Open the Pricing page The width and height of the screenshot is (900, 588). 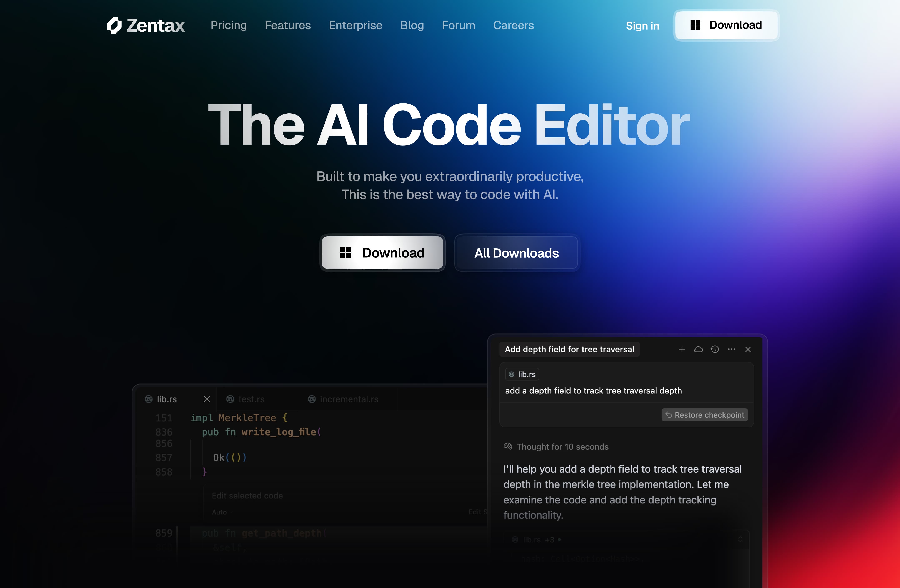(228, 25)
